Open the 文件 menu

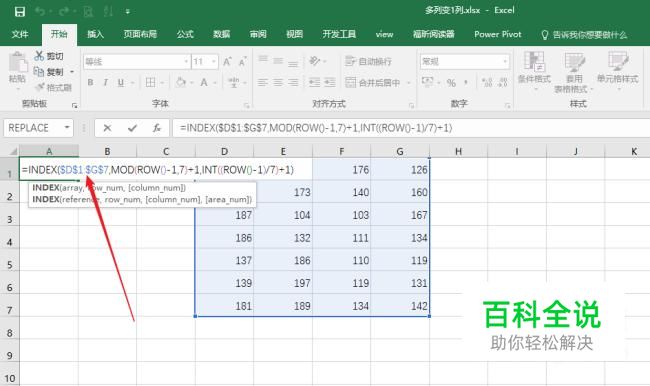click(x=19, y=34)
